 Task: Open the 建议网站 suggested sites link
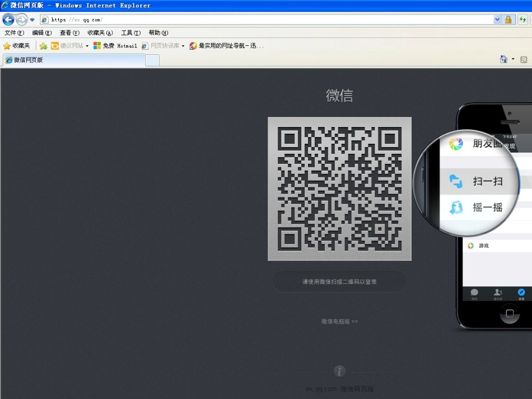(67, 46)
